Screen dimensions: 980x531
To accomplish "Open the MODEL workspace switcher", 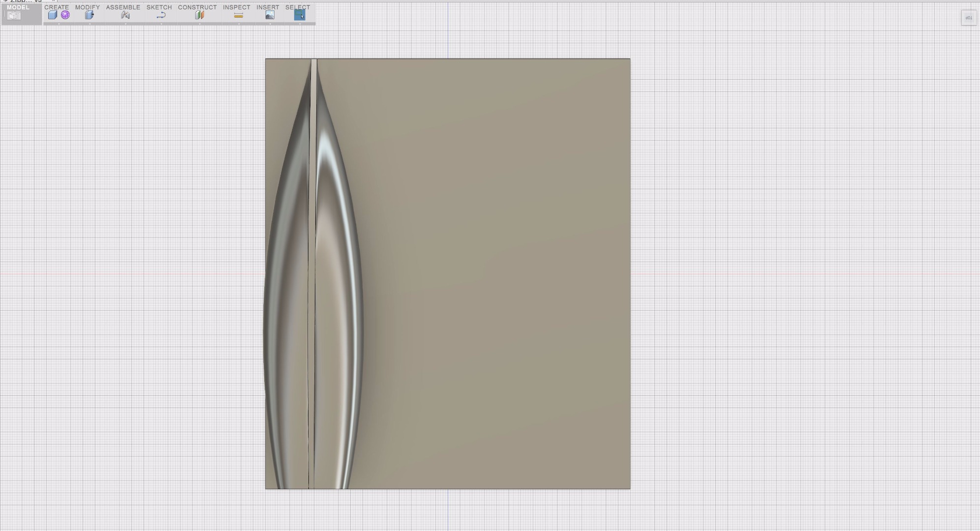I will (21, 14).
